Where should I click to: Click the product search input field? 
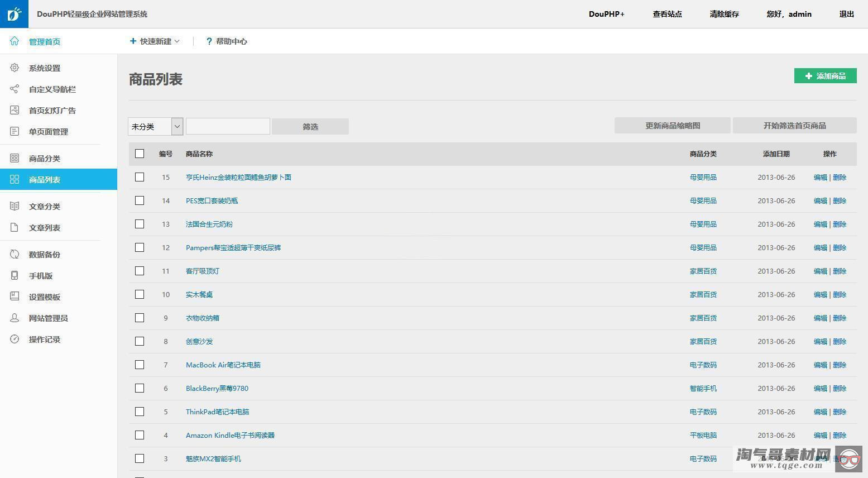(228, 126)
